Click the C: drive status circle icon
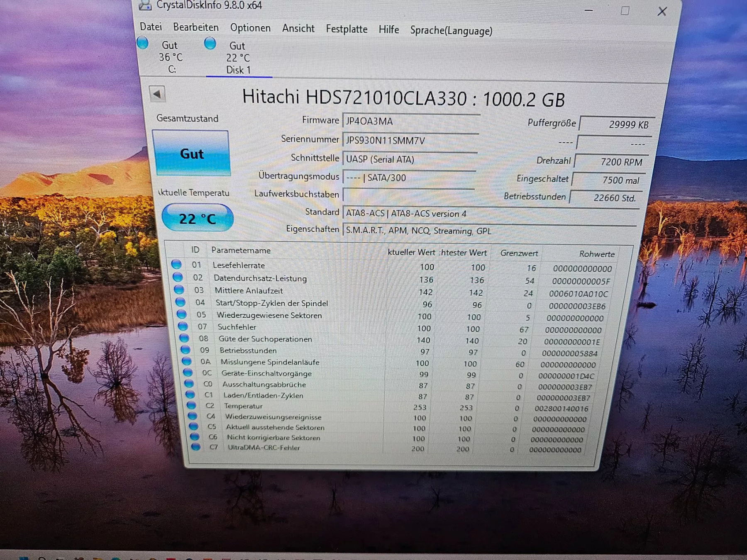The height and width of the screenshot is (560, 747). pyautogui.click(x=143, y=43)
